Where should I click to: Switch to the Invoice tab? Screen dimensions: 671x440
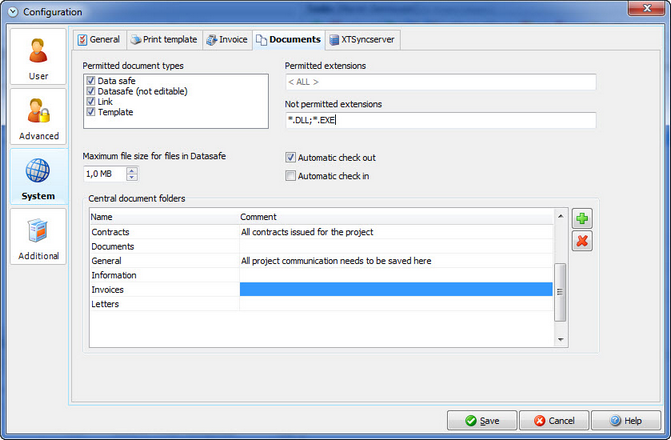click(x=227, y=40)
